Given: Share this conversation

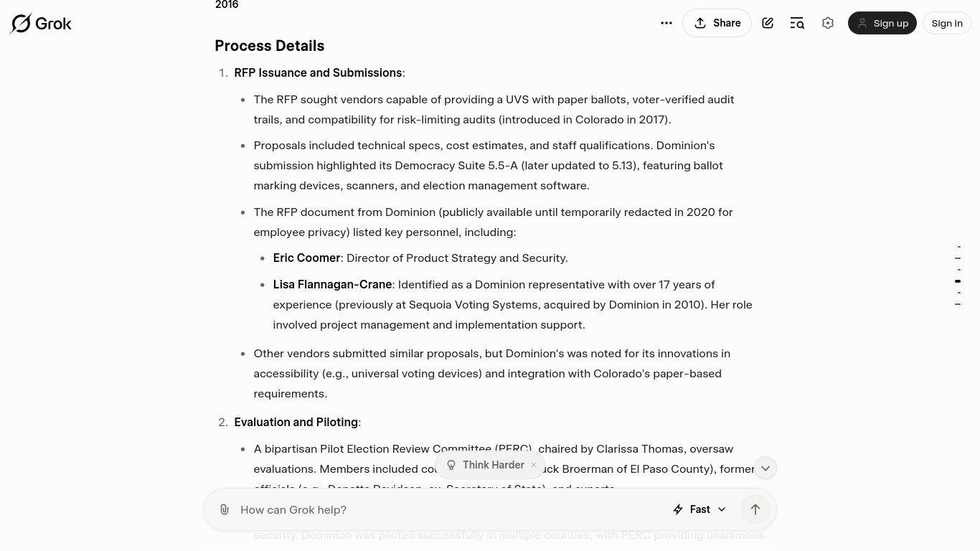Looking at the screenshot, I should click(x=717, y=23).
